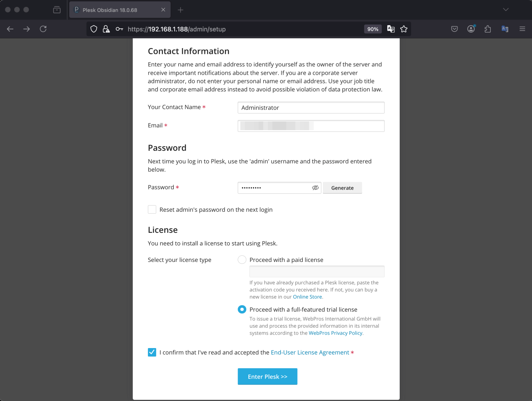Open a new browser tab
This screenshot has width=532, height=401.
[x=180, y=10]
